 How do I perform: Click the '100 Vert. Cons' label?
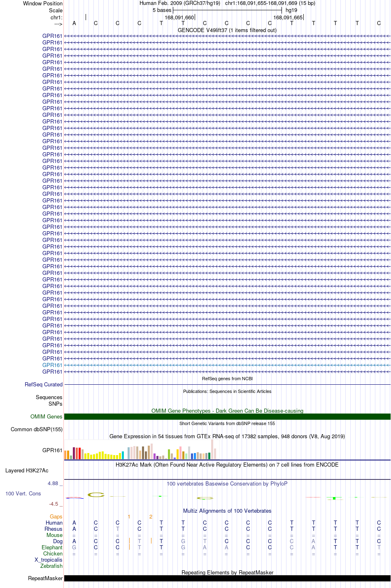[x=23, y=493]
